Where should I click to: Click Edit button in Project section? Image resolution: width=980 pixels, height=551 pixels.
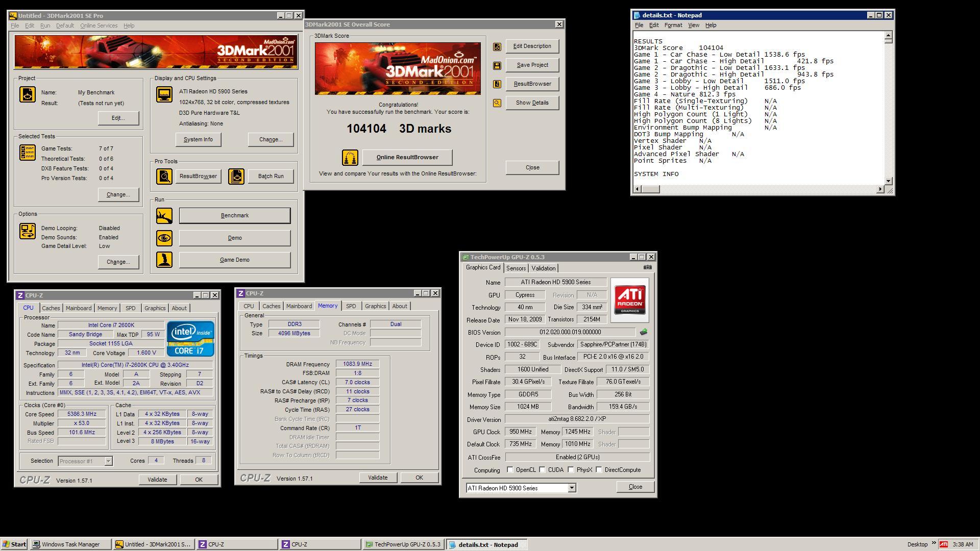[x=118, y=118]
